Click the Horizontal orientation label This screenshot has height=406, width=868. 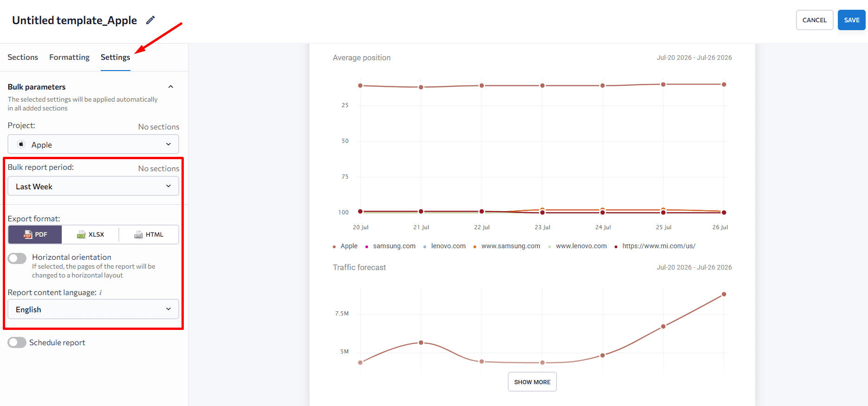tap(71, 257)
